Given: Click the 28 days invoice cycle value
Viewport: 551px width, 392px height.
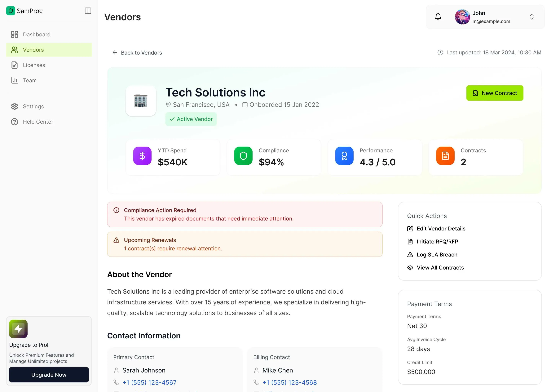Looking at the screenshot, I should pos(418,349).
